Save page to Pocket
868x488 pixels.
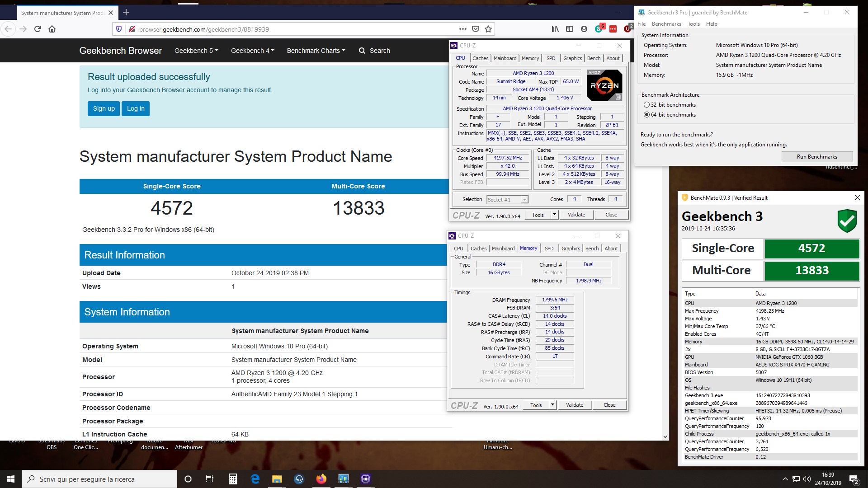tap(476, 29)
